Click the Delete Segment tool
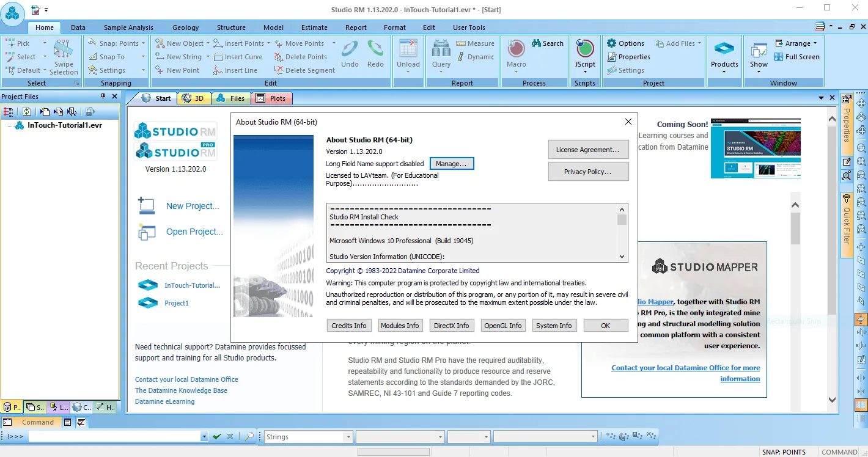 click(304, 70)
